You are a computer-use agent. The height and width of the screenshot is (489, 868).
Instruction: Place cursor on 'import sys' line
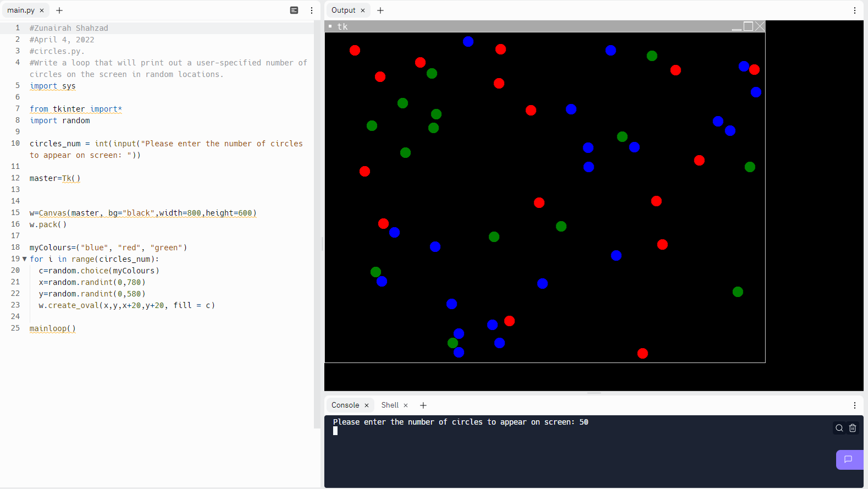pos(53,86)
